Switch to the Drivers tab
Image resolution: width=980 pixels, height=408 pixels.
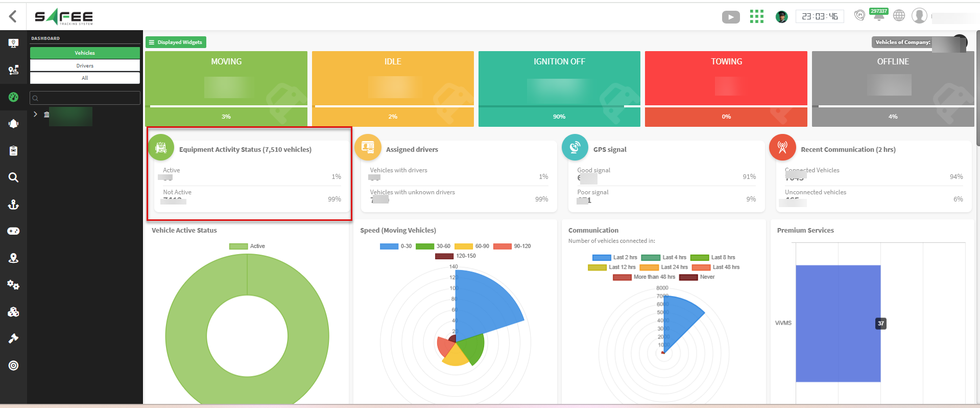point(85,65)
